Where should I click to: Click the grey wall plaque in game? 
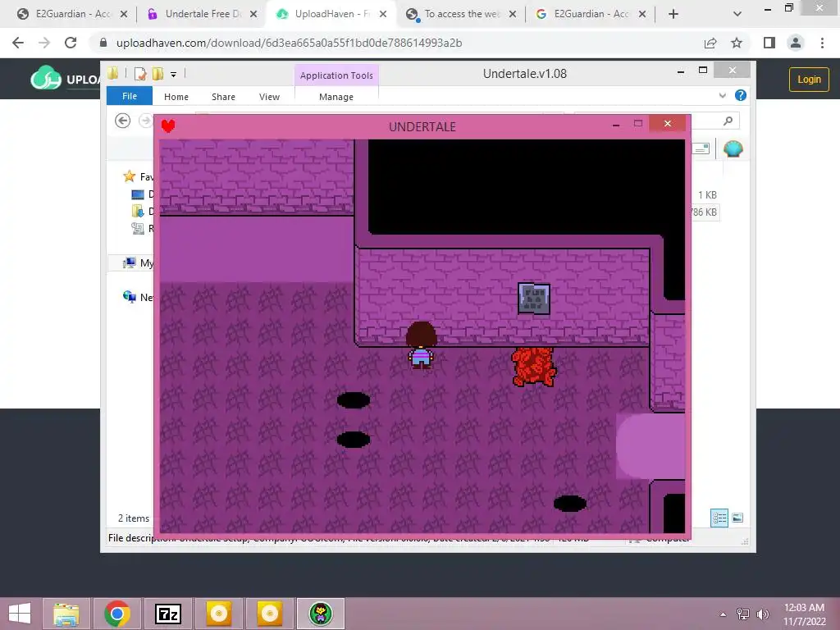(x=534, y=299)
